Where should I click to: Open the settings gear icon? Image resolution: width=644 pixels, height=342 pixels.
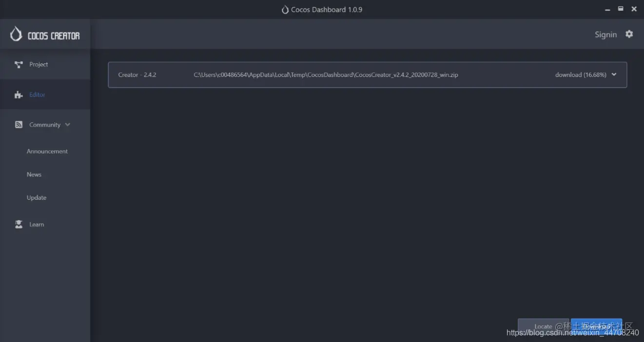coord(629,34)
